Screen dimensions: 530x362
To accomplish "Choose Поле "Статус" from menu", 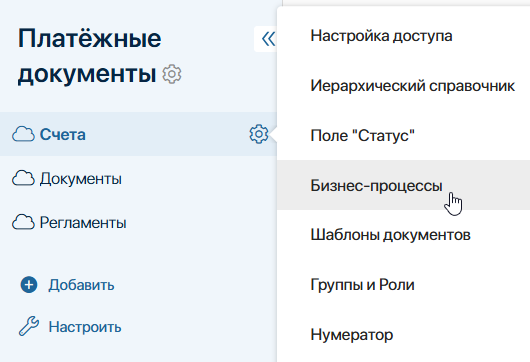I will coord(403,136).
